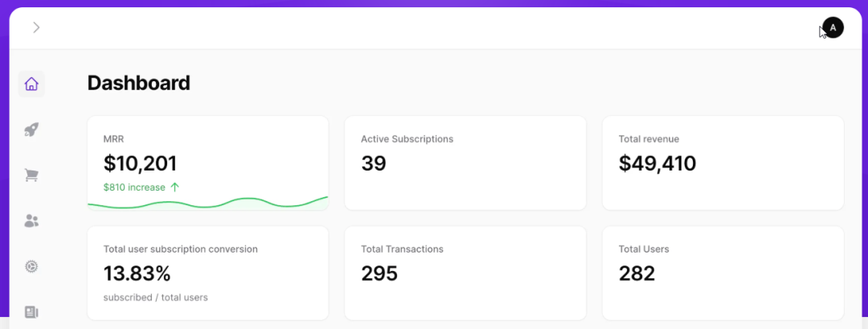Click the MRR sparkline chart
This screenshot has width=868, height=329.
[x=208, y=203]
